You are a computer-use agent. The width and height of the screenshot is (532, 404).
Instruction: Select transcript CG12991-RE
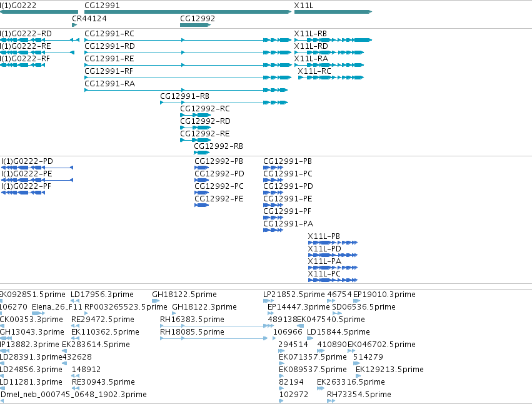188,65
